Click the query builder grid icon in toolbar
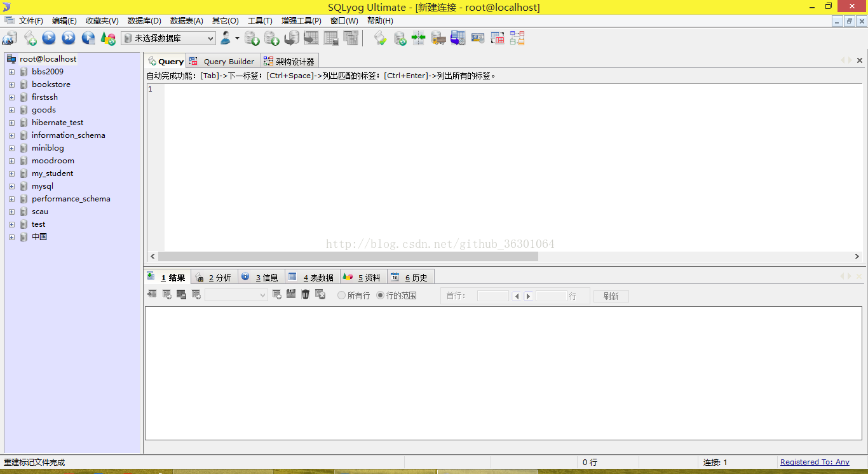This screenshot has width=868, height=474. pos(498,38)
